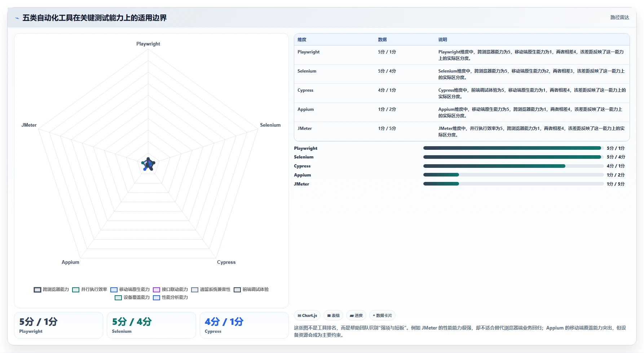644x353 pixels.
Task: Click the Cypress axis label on the radar
Action: [x=226, y=262]
